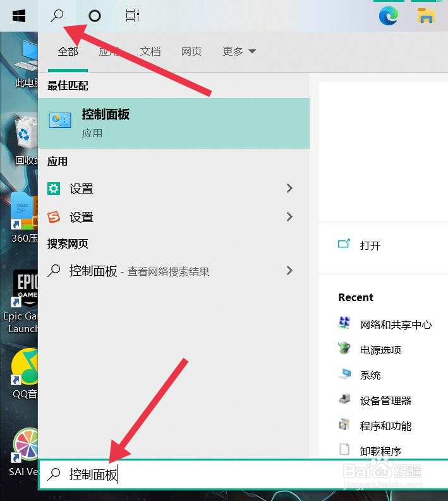Image resolution: width=448 pixels, height=501 pixels.
Task: Open File Explorer from taskbar
Action: click(426, 16)
